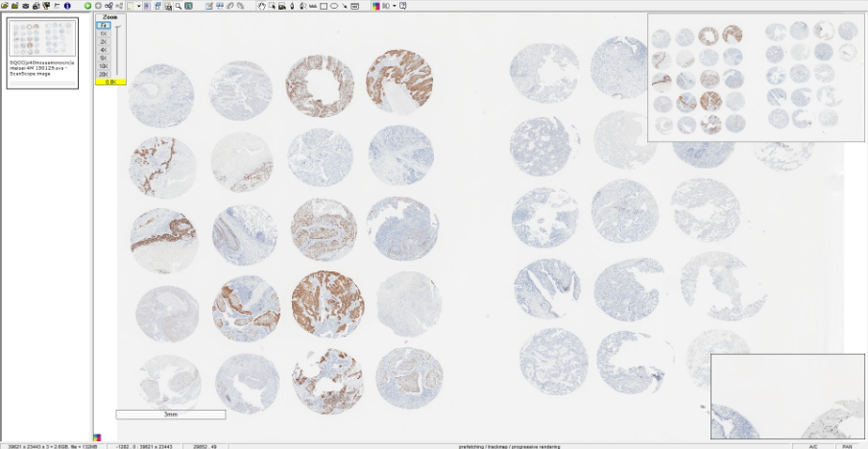Viewport: 868px width, 449px height.
Task: Show image information with the blue 'i' icon
Action: pos(67,6)
